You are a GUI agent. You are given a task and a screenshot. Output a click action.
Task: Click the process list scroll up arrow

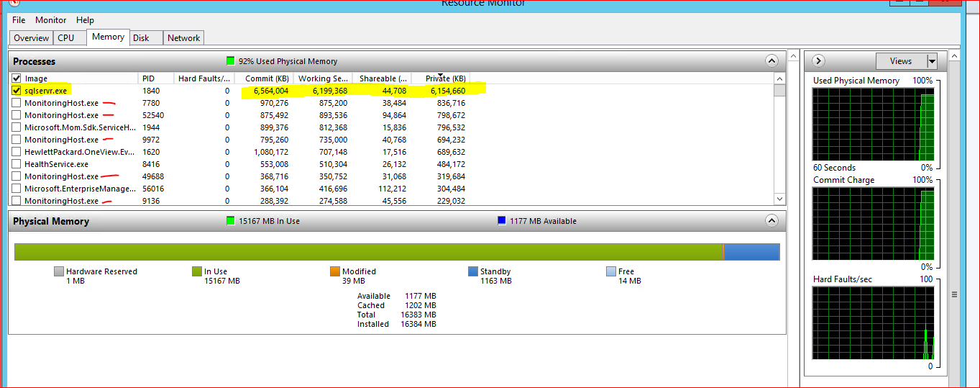[779, 78]
